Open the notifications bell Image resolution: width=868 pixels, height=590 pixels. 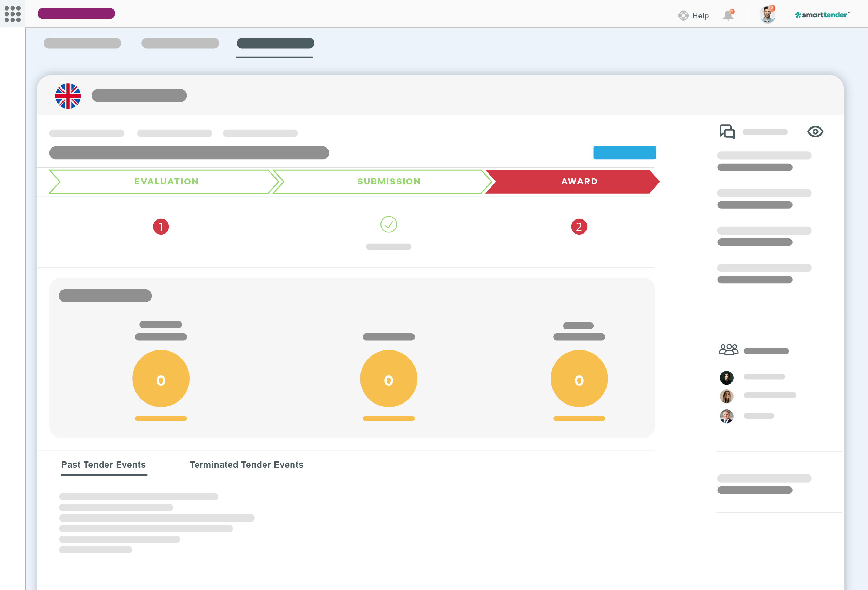coord(728,15)
